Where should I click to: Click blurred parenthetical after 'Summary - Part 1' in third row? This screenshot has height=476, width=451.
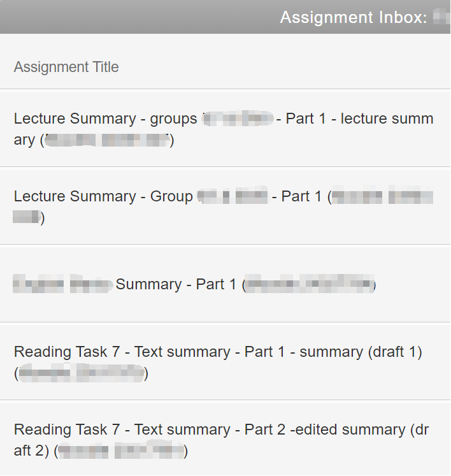tap(309, 284)
